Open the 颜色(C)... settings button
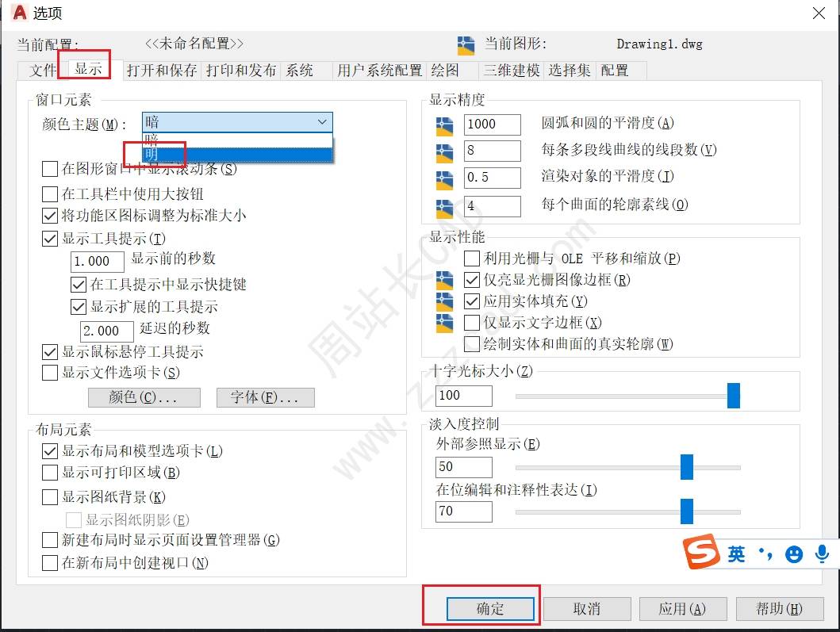The image size is (840, 632). pos(144,397)
